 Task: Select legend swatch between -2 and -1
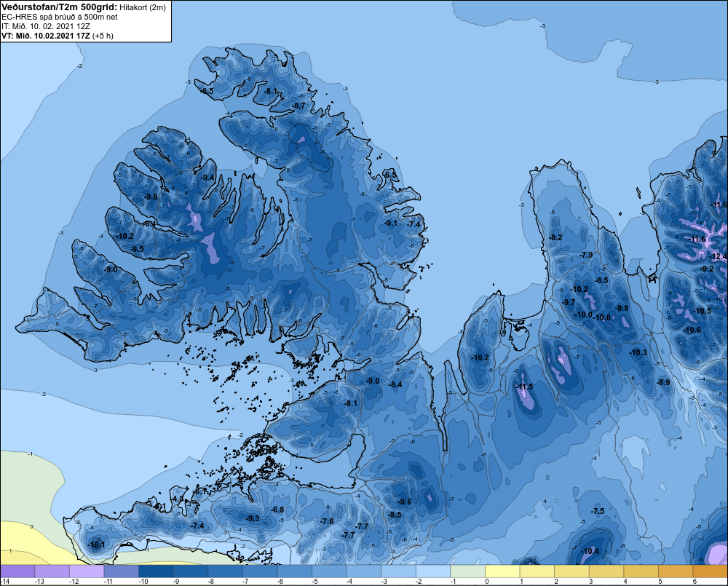coord(434,571)
